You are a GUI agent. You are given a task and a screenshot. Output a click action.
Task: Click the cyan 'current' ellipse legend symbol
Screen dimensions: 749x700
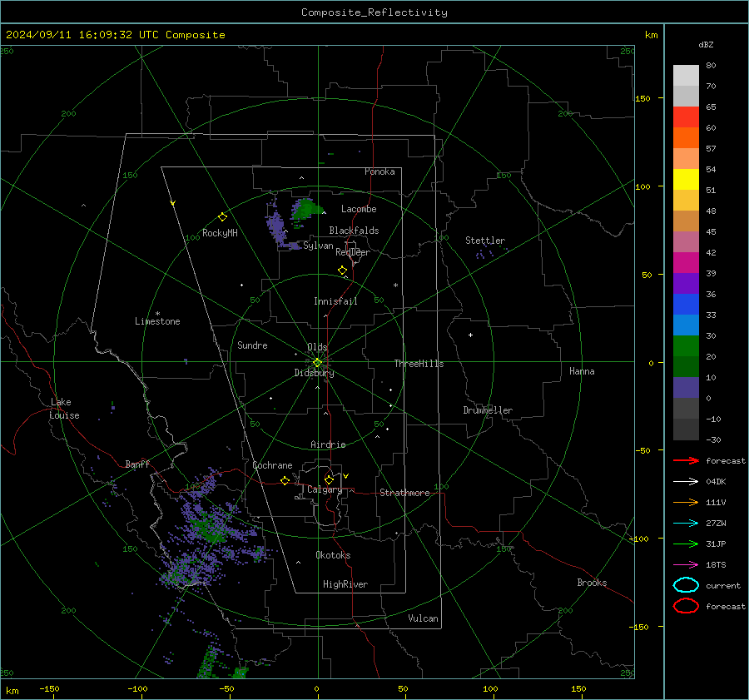tap(686, 585)
